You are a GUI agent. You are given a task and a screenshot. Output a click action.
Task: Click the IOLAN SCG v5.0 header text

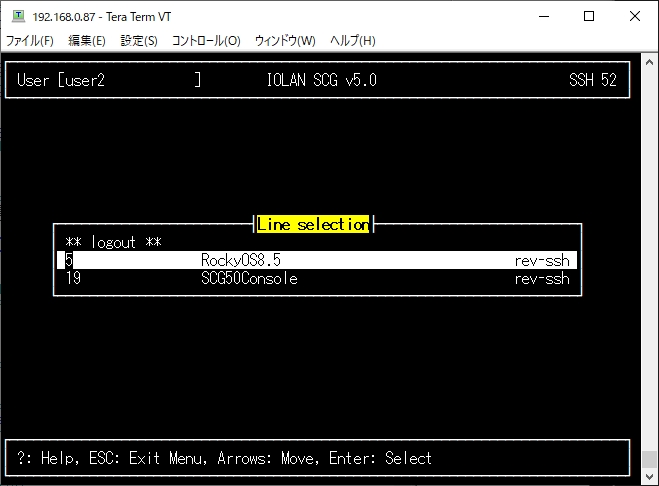pyautogui.click(x=322, y=80)
